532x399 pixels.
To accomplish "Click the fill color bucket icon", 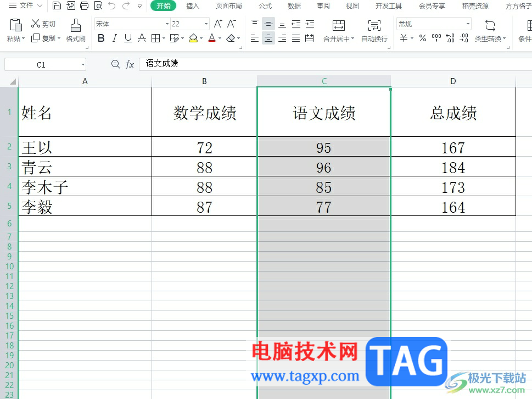I will point(193,38).
